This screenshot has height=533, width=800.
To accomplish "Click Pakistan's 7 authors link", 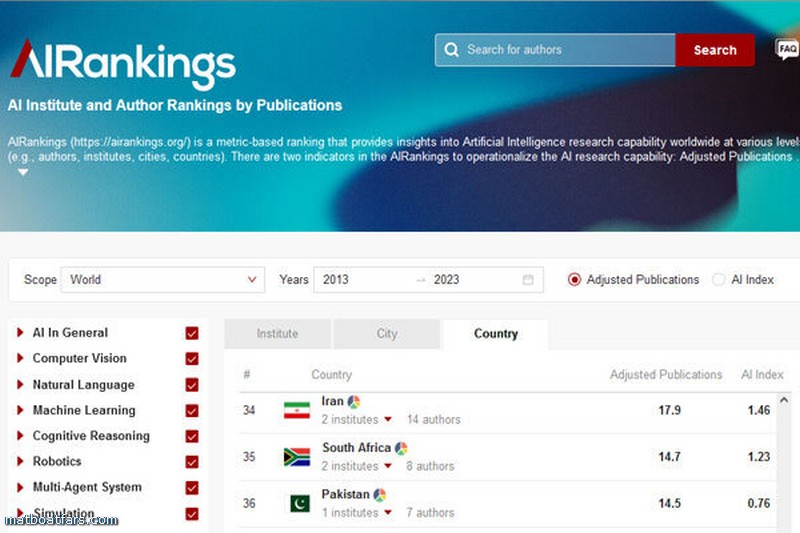I will pos(430,513).
